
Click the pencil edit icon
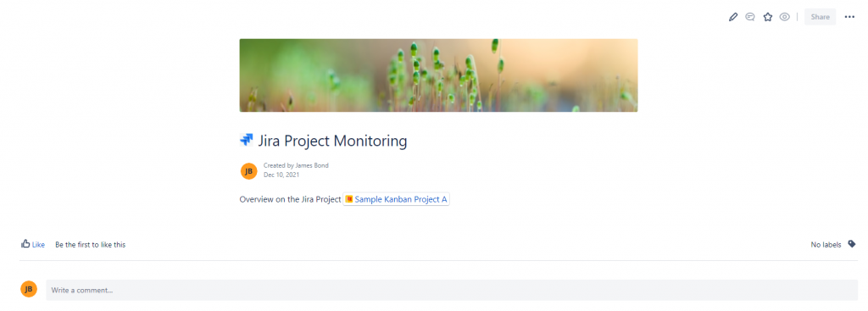pos(733,17)
